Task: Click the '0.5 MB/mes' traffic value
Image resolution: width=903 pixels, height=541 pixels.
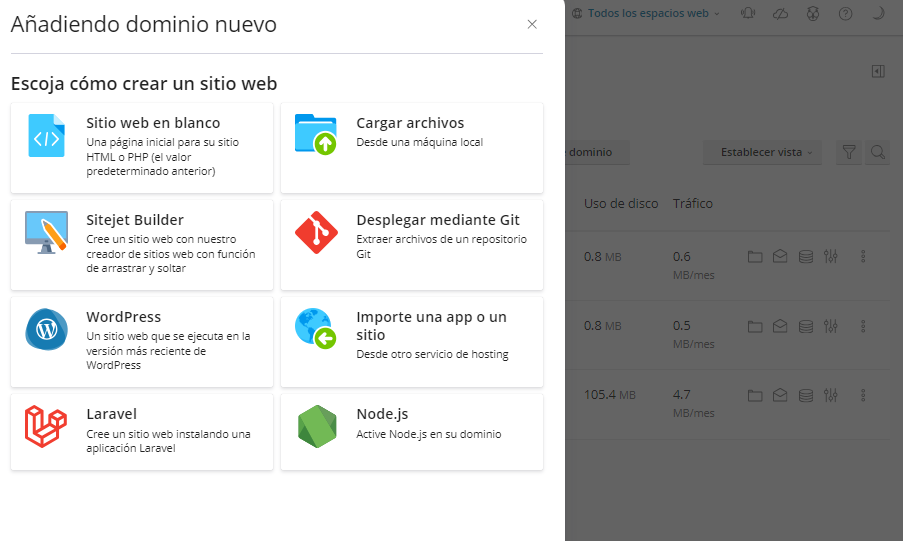Action: [693, 334]
